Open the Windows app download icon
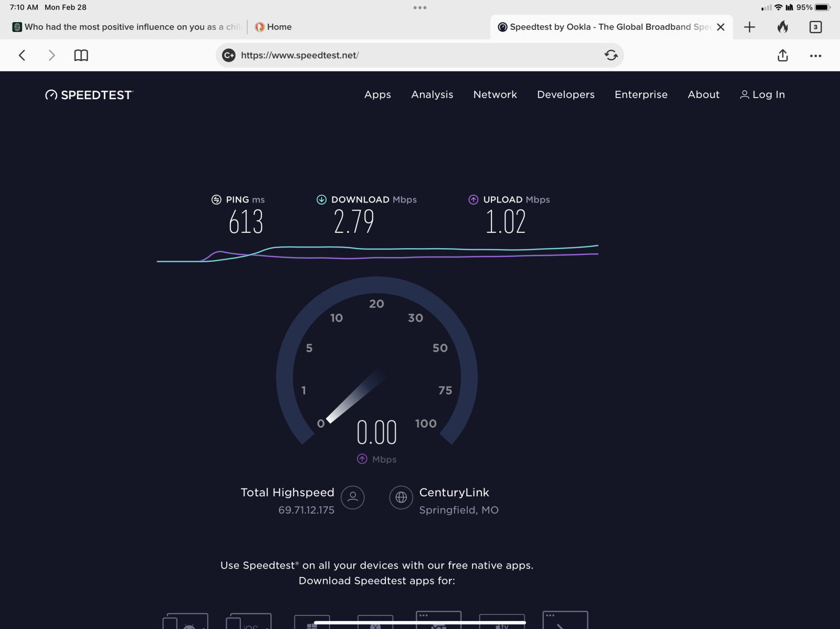 [312, 622]
